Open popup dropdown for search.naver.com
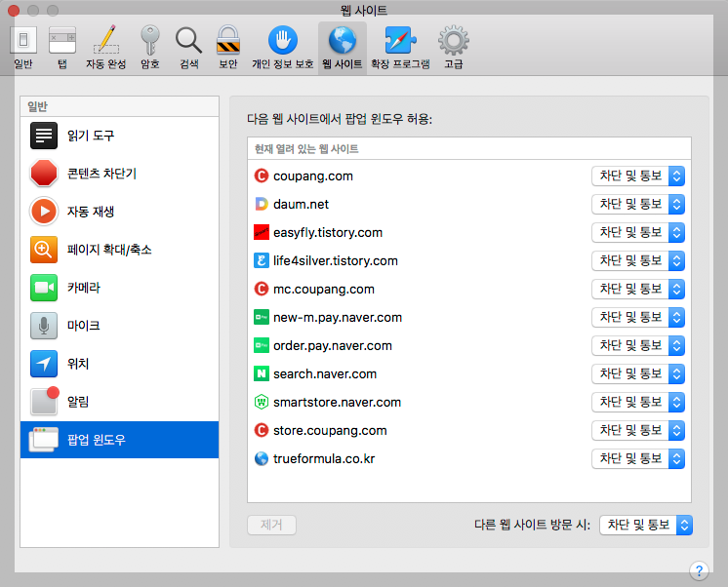Image resolution: width=728 pixels, height=587 pixels. coord(638,373)
